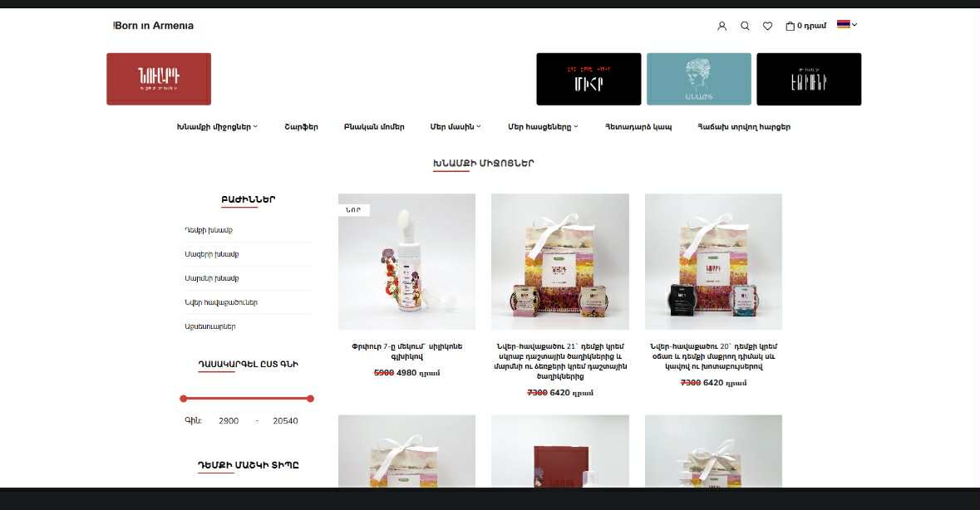Select the Մազերի խնամք category link
Image resolution: width=980 pixels, height=510 pixels.
coord(212,254)
